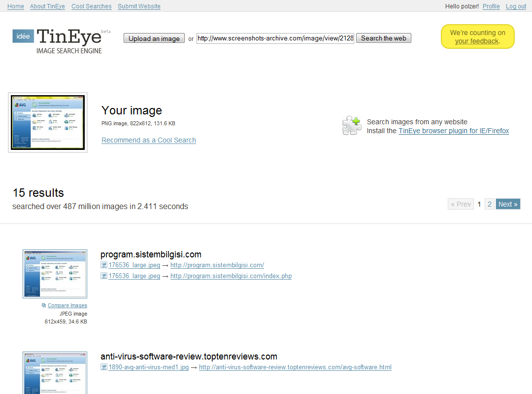
Task: Click Log out
Action: 516,6
